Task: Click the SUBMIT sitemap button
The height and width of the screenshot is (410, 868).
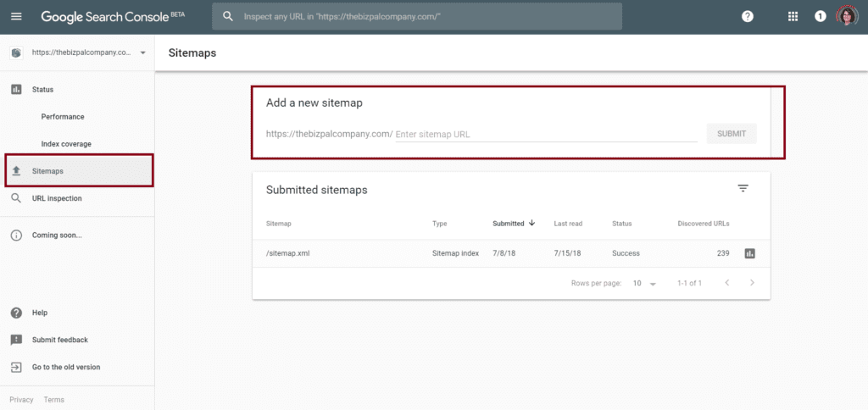Action: tap(732, 134)
